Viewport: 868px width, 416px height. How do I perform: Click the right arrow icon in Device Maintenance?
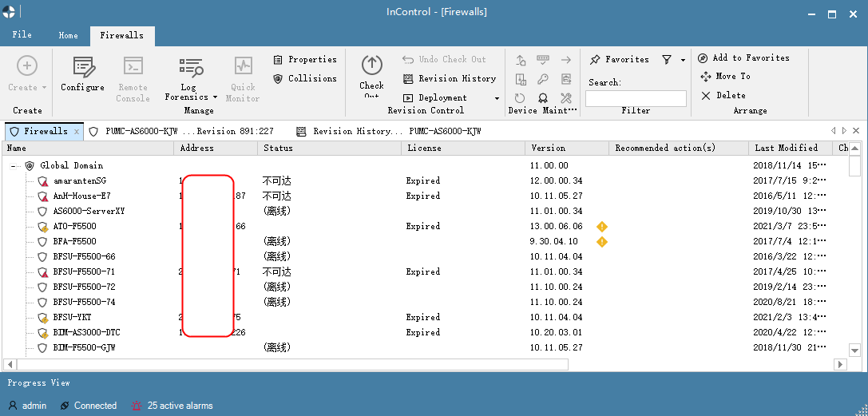(x=565, y=60)
